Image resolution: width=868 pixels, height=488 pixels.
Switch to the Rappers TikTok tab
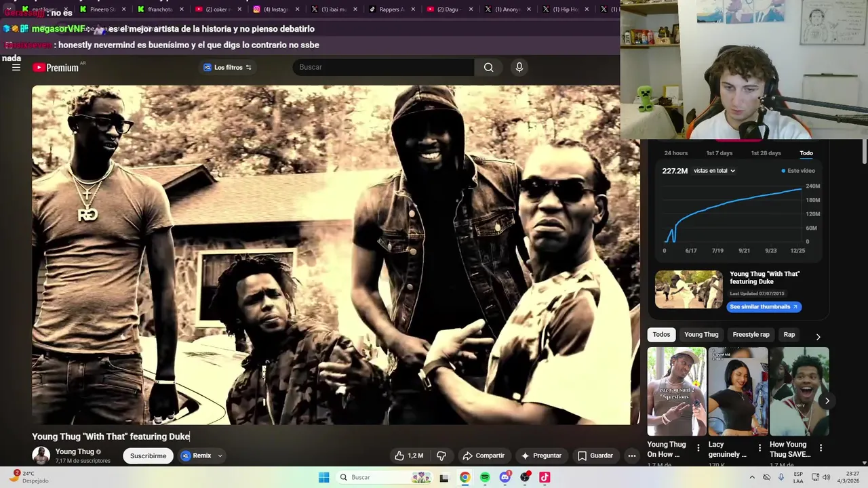(390, 9)
